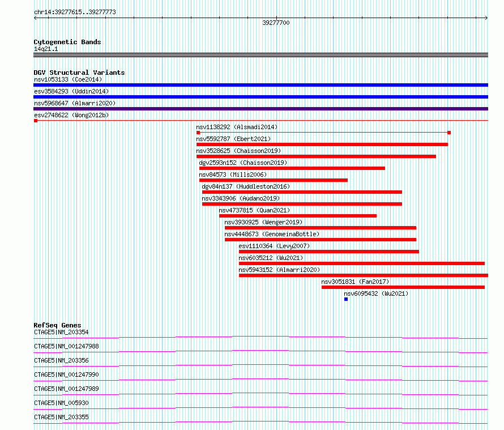This screenshot has width=504, height=430.
Task: Open CTAGE5|NM_203354 transcript label
Action: [61, 332]
